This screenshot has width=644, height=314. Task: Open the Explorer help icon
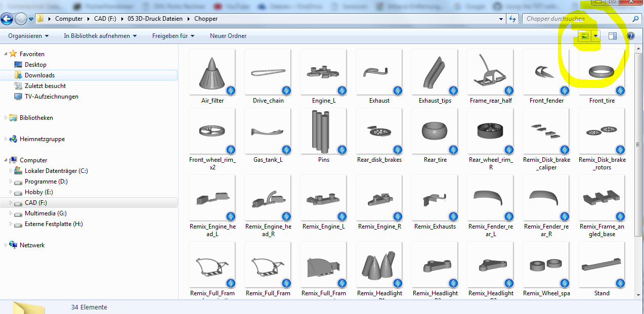[631, 36]
